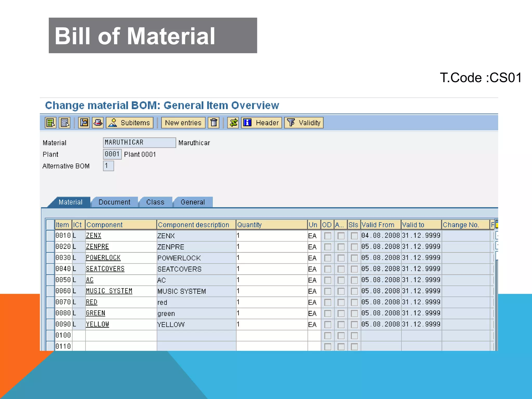Toggle A... checkbox for item 0030
532x399 pixels.
341,258
